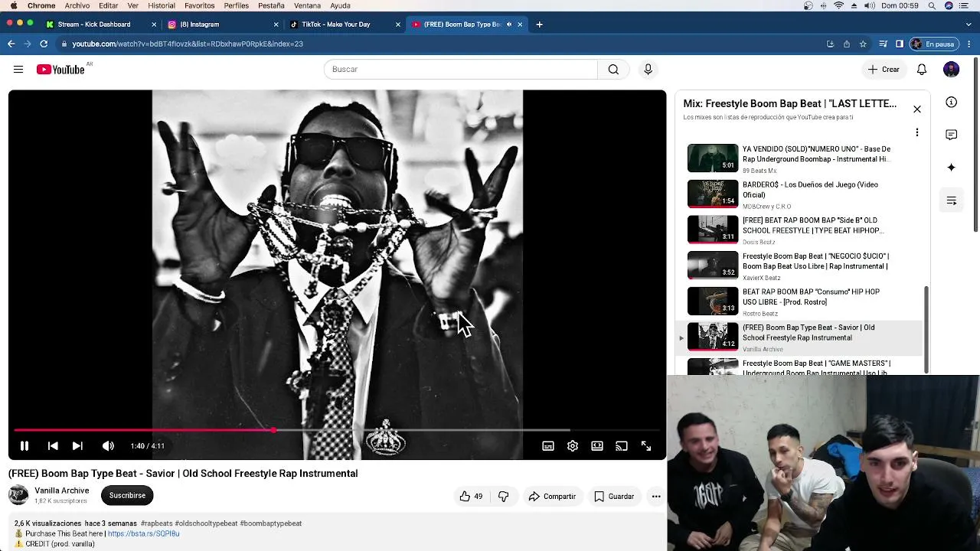This screenshot has width=980, height=551.
Task: Switch to the (8) Instagram tab
Action: pyautogui.click(x=222, y=24)
